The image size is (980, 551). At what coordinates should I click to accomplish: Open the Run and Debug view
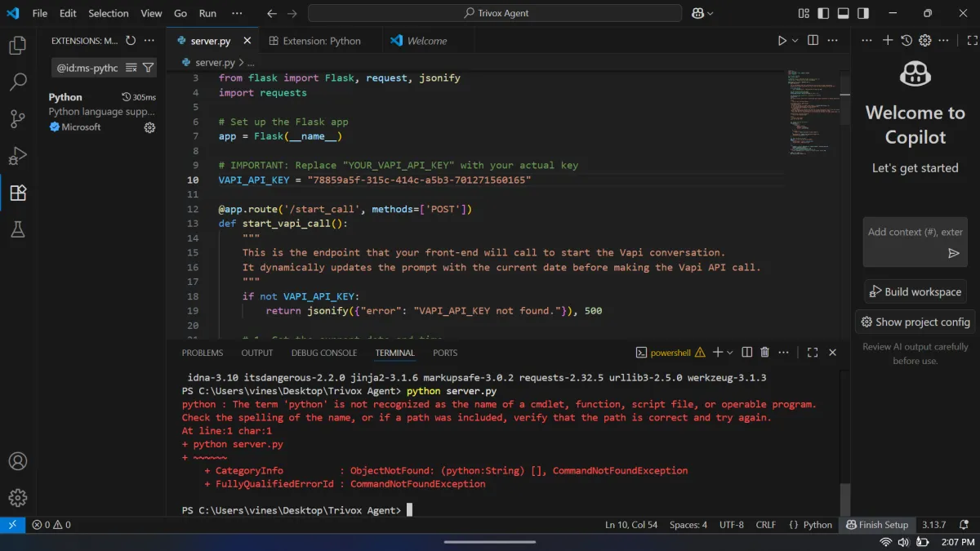coord(17,156)
